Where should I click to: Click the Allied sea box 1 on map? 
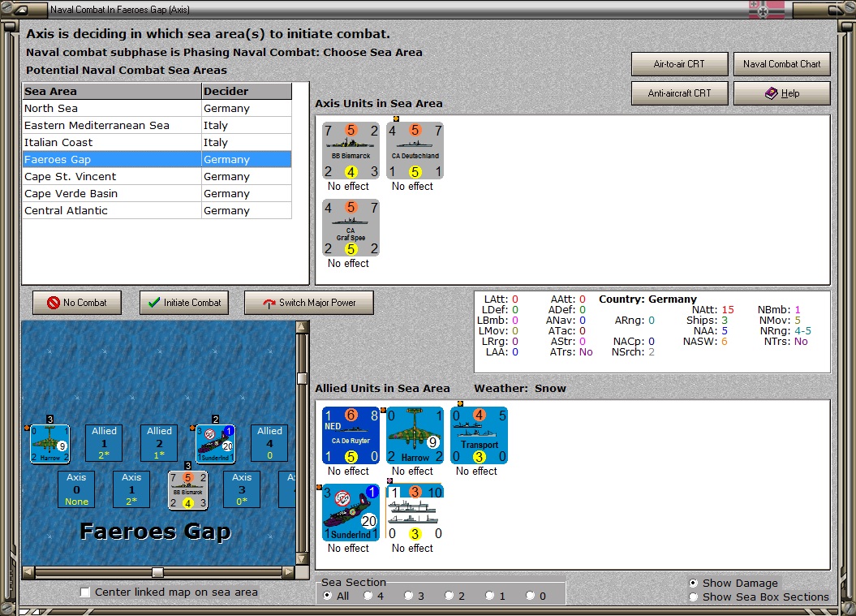click(x=104, y=443)
